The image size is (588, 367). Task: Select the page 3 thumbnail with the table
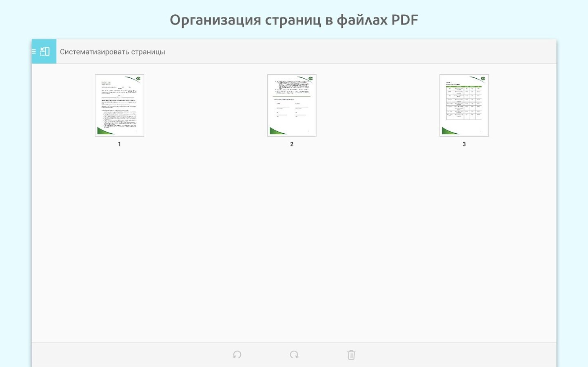pyautogui.click(x=464, y=105)
